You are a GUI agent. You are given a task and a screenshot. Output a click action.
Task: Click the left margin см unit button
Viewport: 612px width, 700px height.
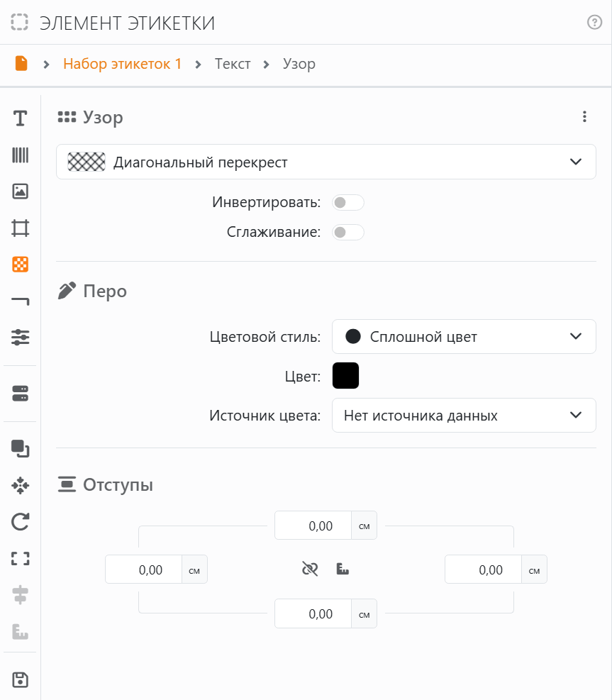pyautogui.click(x=194, y=570)
